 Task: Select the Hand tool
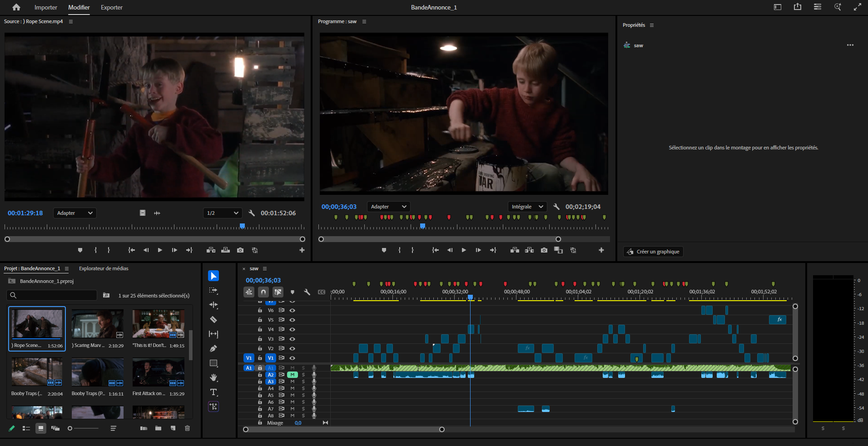click(213, 378)
